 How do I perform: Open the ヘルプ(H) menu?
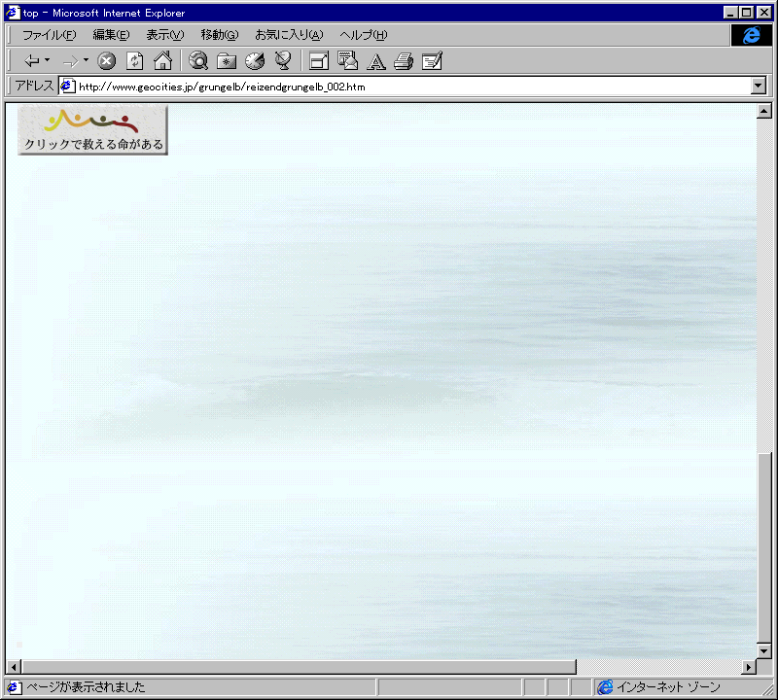pyautogui.click(x=363, y=35)
